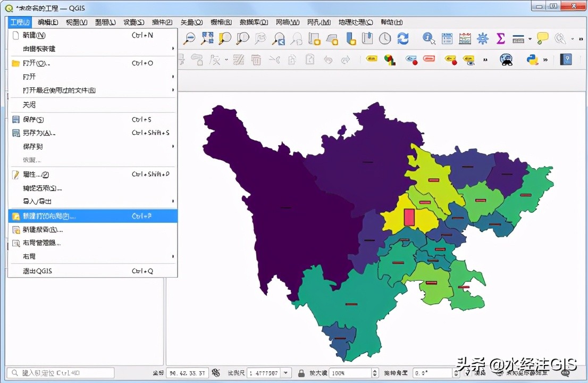Show the Statistical Summary sigma icon
Screen dimensions: 588x383
click(501, 39)
